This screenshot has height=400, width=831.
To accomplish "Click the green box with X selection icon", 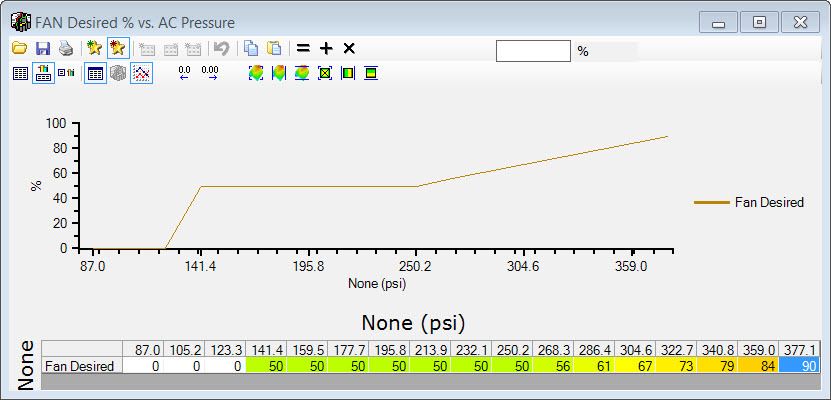I will coord(325,73).
